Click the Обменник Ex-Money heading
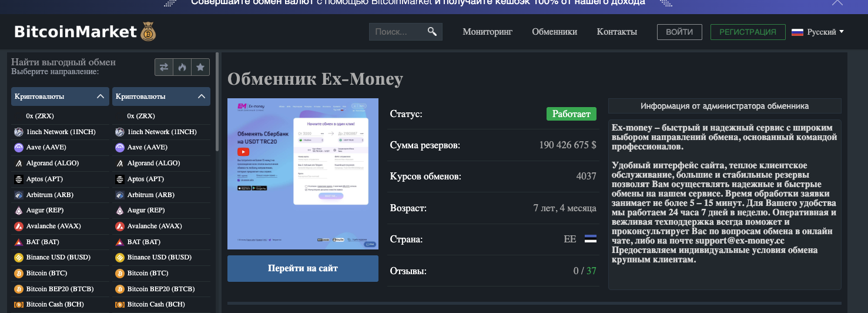868x313 pixels. (315, 79)
